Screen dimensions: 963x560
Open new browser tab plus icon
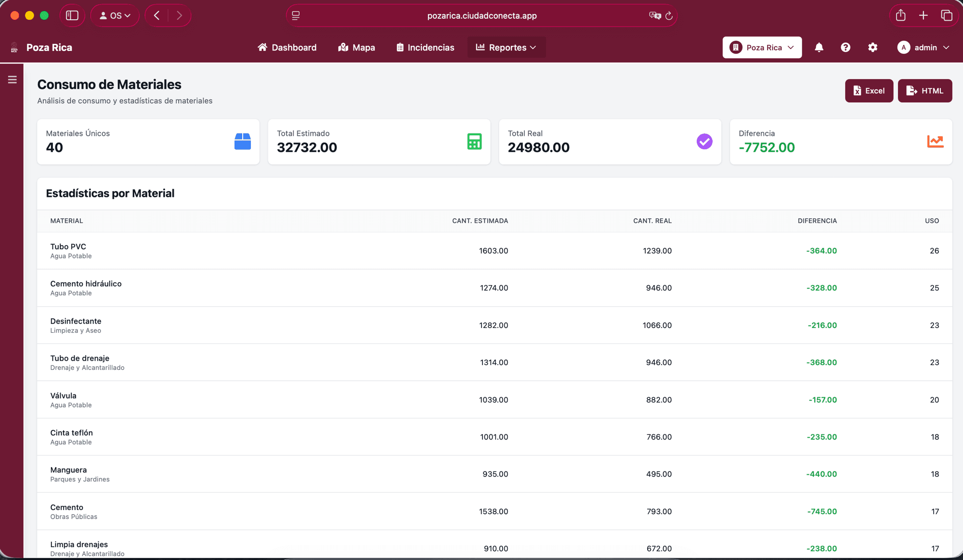coord(923,15)
